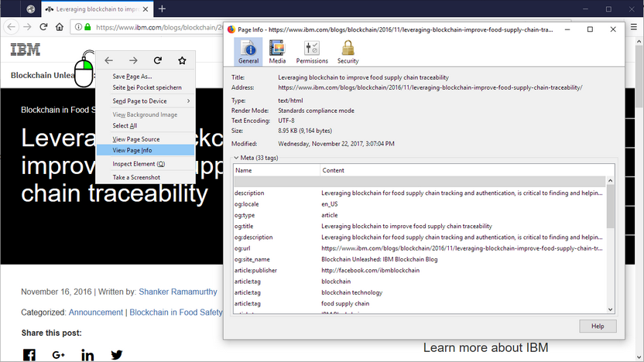Image resolution: width=644 pixels, height=362 pixels.
Task: Select the og:url meta row
Action: click(x=420, y=248)
